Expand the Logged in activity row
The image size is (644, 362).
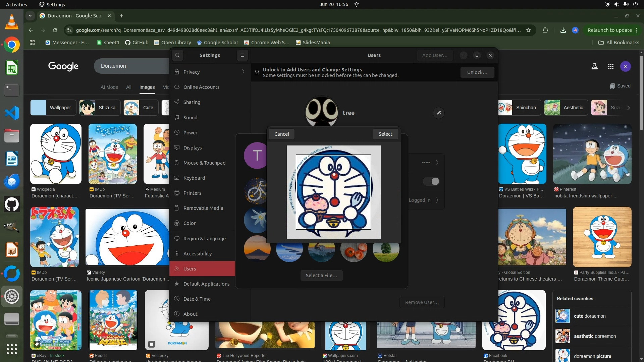click(437, 200)
